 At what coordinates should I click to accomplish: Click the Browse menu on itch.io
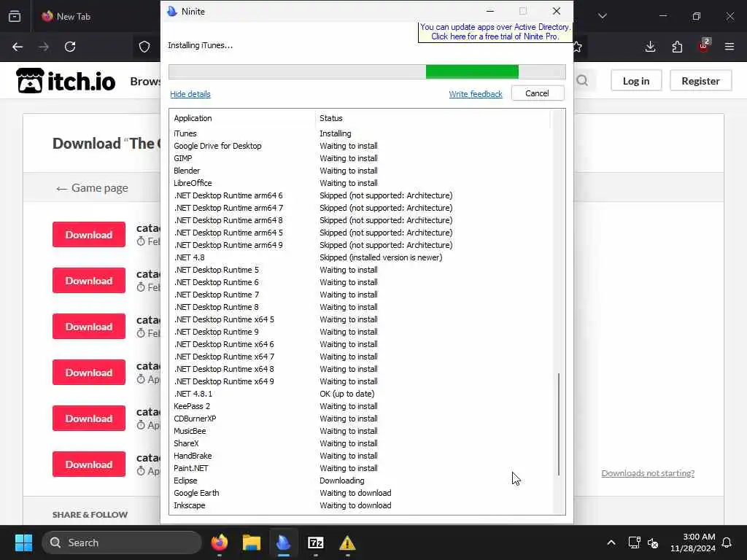pyautogui.click(x=145, y=82)
